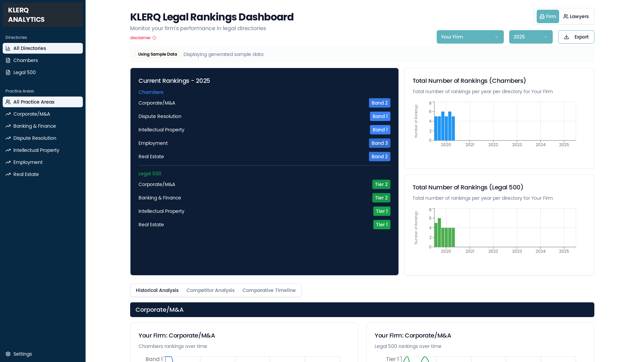
Task: Click Band 2 badge for Chambers Corporate/M&A
Action: (x=380, y=103)
